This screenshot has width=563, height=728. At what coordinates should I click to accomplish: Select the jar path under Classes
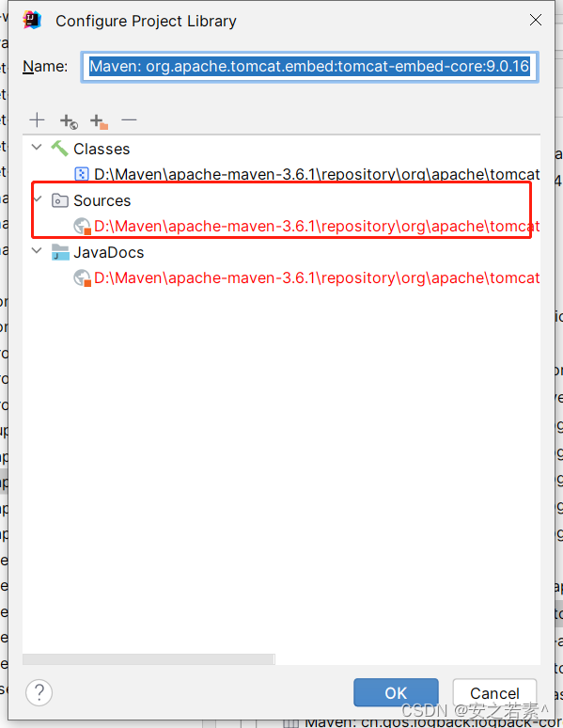click(317, 175)
